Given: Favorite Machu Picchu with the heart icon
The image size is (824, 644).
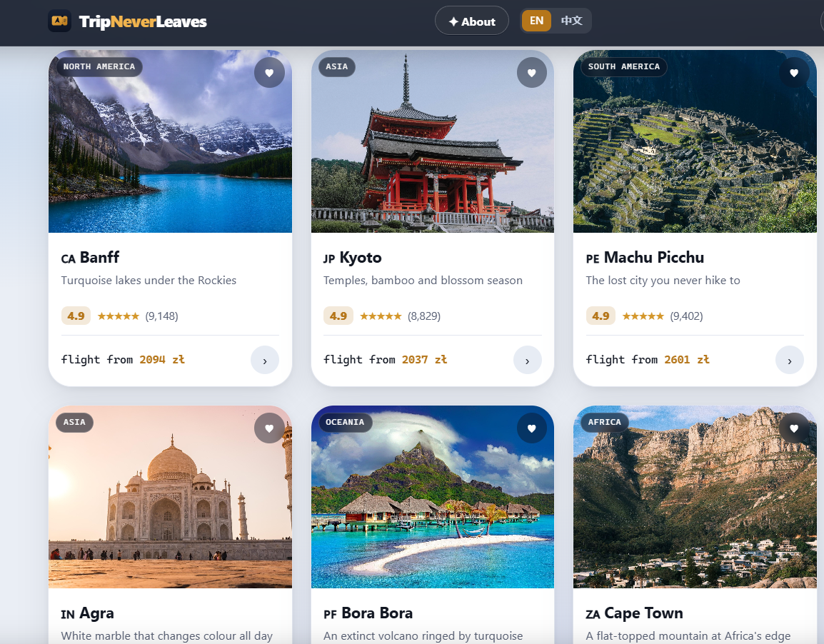Looking at the screenshot, I should (793, 73).
